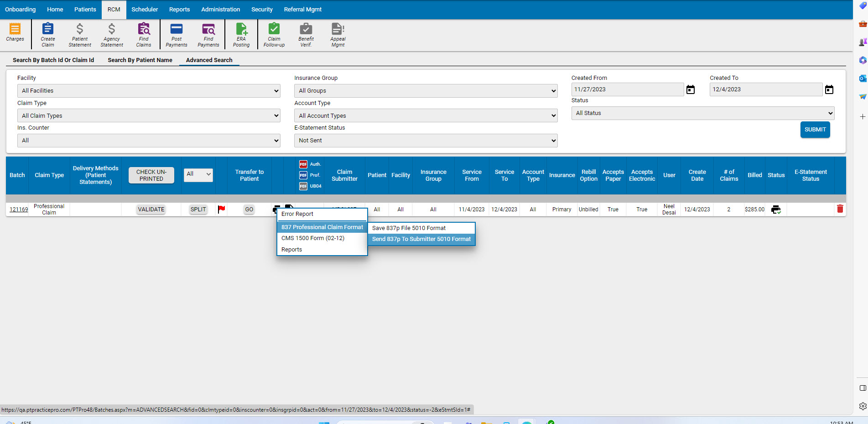The image size is (868, 424).
Task: Open Outlook from the browser sidebar
Action: [x=862, y=78]
